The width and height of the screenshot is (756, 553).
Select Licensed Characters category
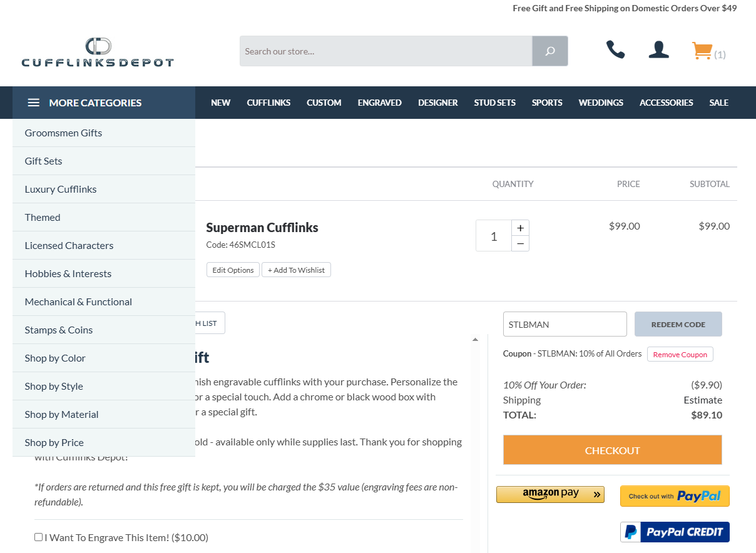click(104, 245)
